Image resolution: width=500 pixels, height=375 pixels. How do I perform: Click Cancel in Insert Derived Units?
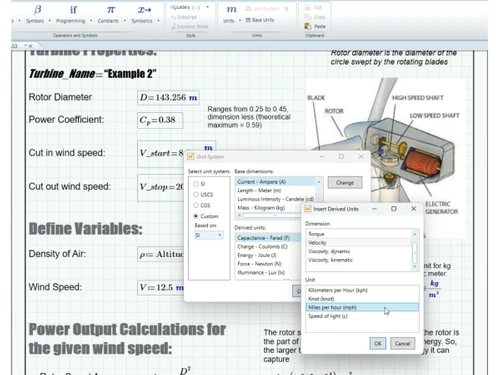point(402,343)
